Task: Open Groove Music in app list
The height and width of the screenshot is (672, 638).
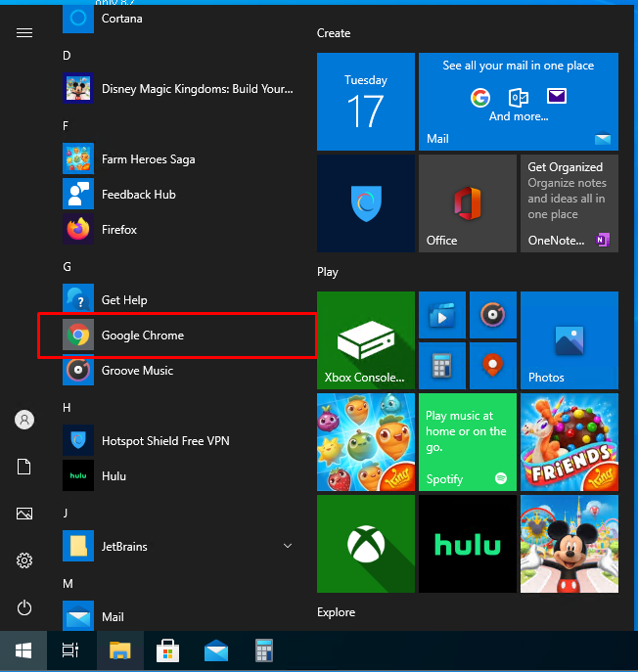Action: [178, 371]
